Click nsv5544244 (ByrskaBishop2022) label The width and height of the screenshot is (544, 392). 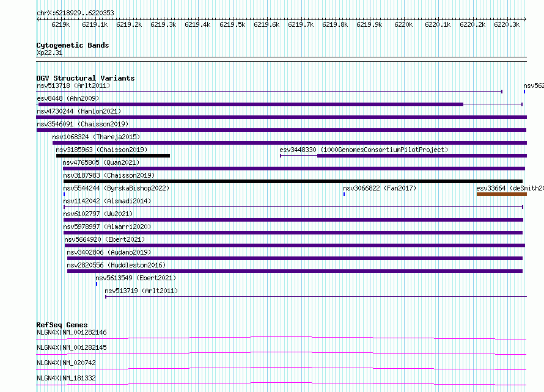pyautogui.click(x=116, y=188)
